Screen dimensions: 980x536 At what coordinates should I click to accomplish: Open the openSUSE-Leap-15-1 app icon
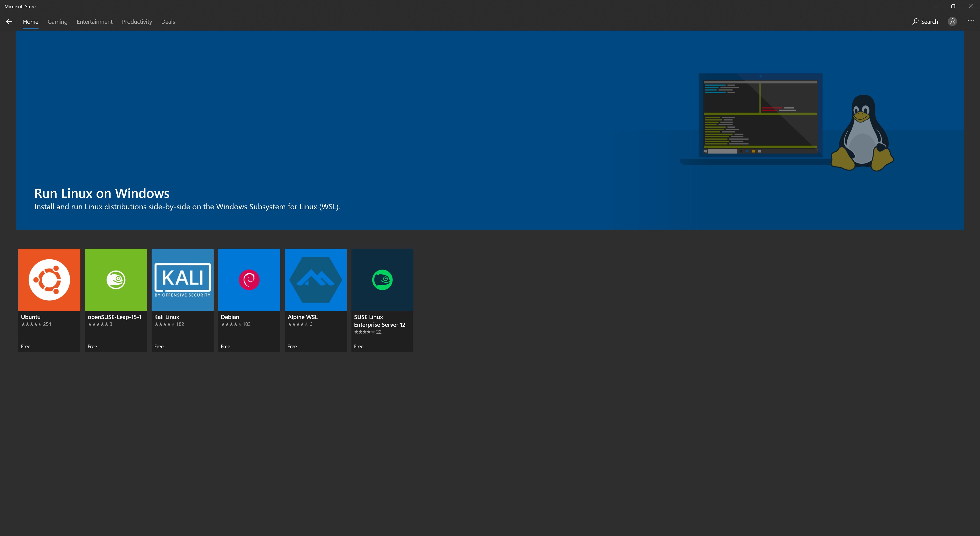click(116, 279)
